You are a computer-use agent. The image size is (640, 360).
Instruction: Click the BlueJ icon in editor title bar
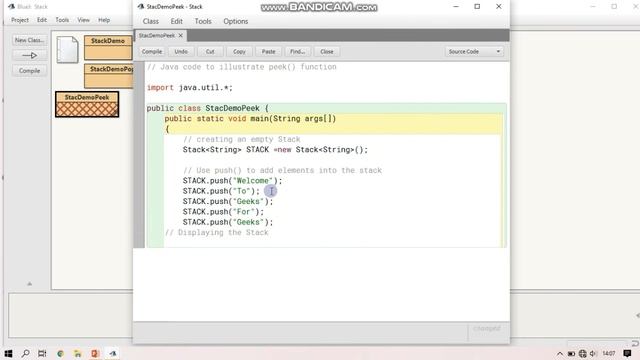pyautogui.click(x=141, y=7)
